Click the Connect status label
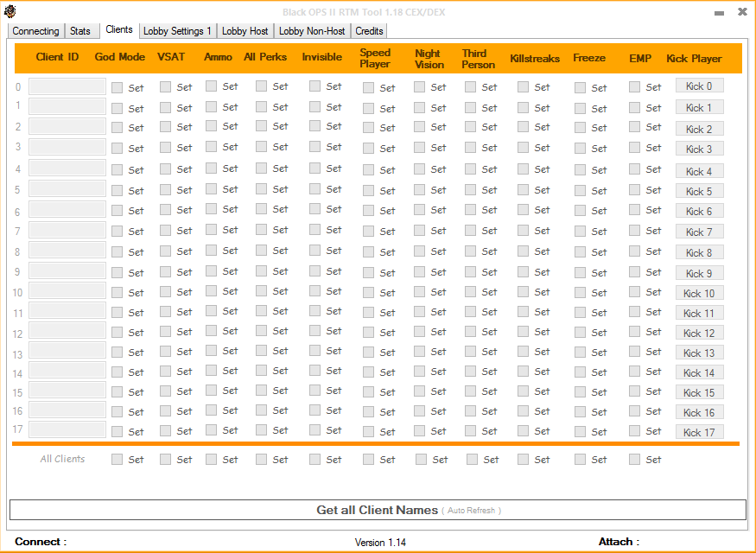 coord(41,542)
